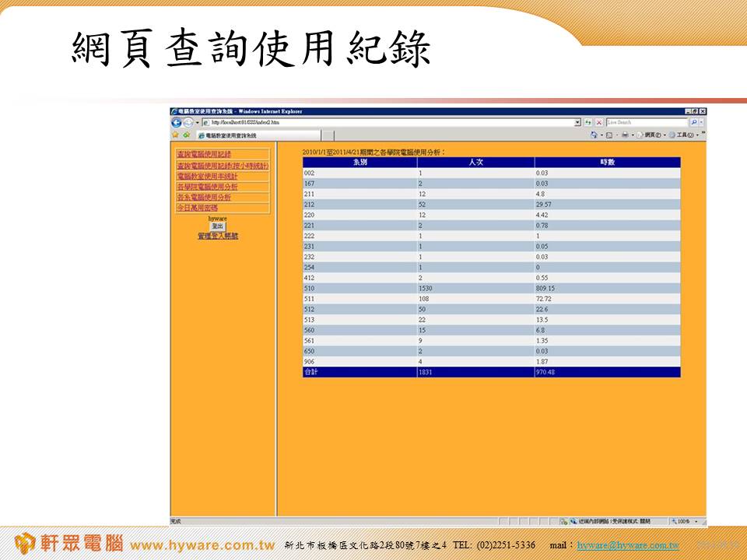Open the address bar dropdown arrow
This screenshot has width=747, height=560.
577,123
